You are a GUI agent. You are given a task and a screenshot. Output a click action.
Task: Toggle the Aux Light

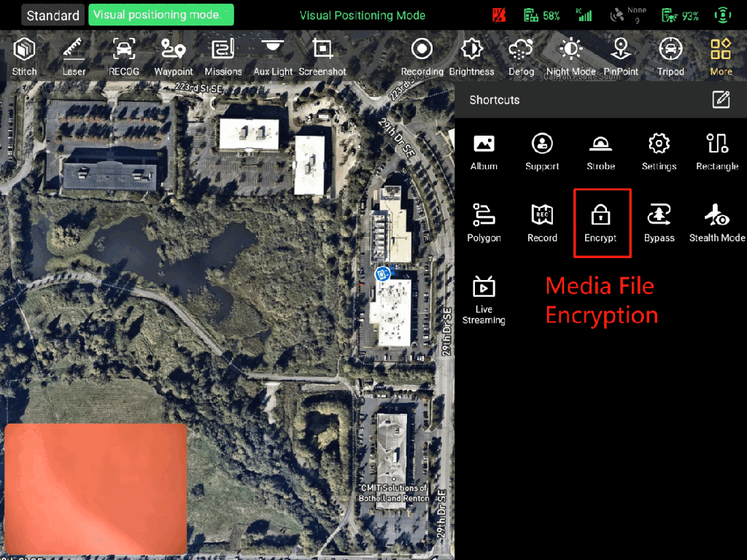pyautogui.click(x=273, y=57)
